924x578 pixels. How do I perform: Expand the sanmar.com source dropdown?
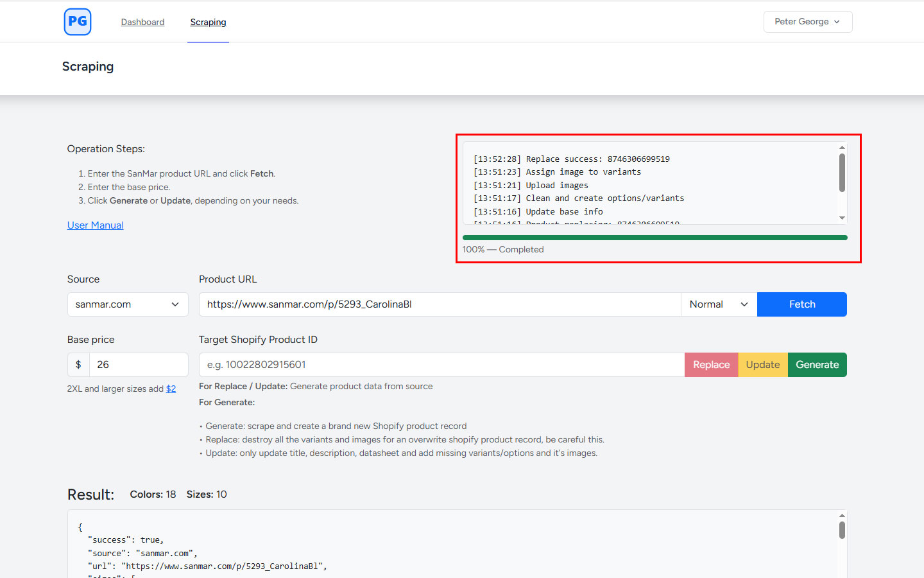pos(128,304)
